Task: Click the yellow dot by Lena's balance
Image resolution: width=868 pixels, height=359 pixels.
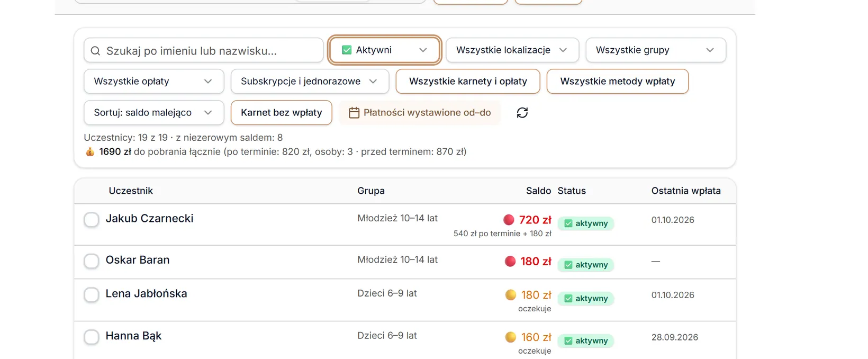Action: [x=511, y=295]
